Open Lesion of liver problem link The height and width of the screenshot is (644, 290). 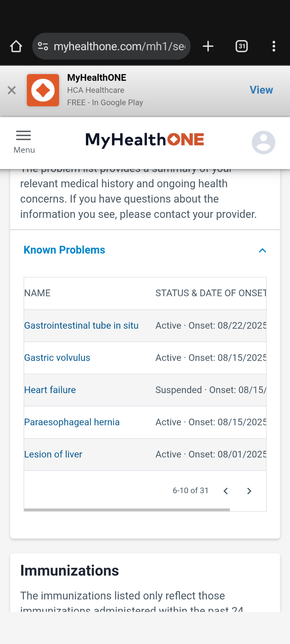pyautogui.click(x=53, y=454)
